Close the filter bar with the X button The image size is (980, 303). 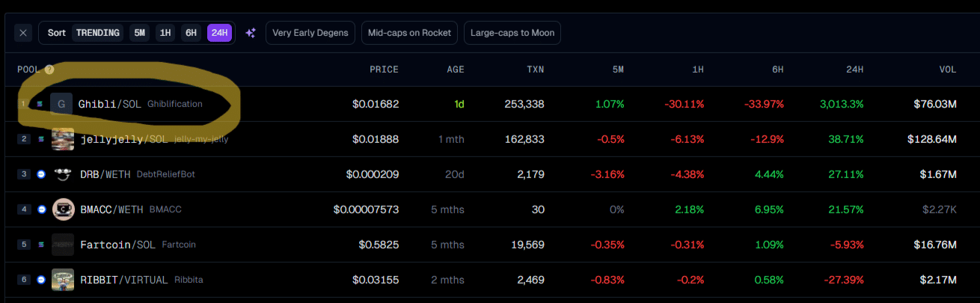[23, 33]
